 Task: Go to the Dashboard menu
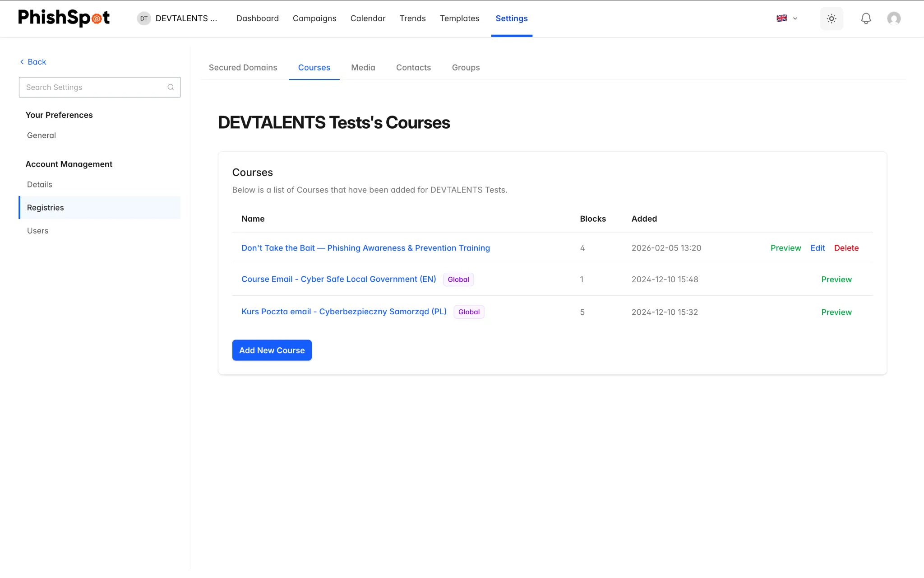[x=258, y=19]
